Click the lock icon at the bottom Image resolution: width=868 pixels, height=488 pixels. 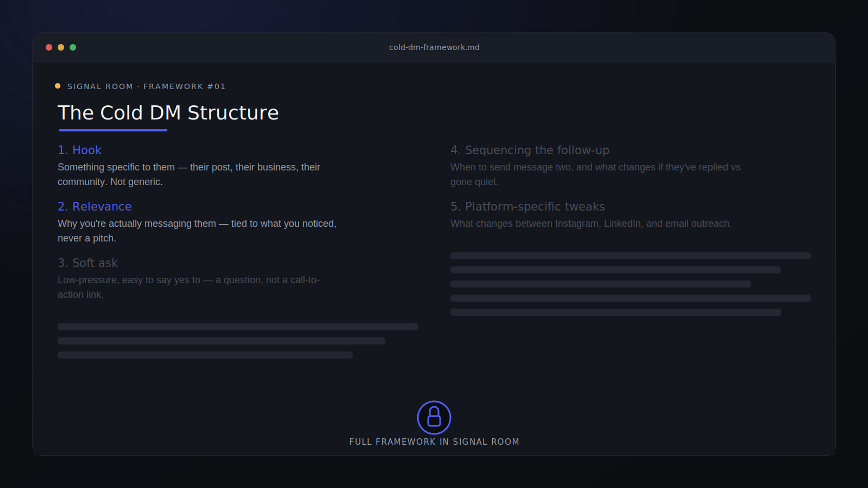(x=434, y=418)
